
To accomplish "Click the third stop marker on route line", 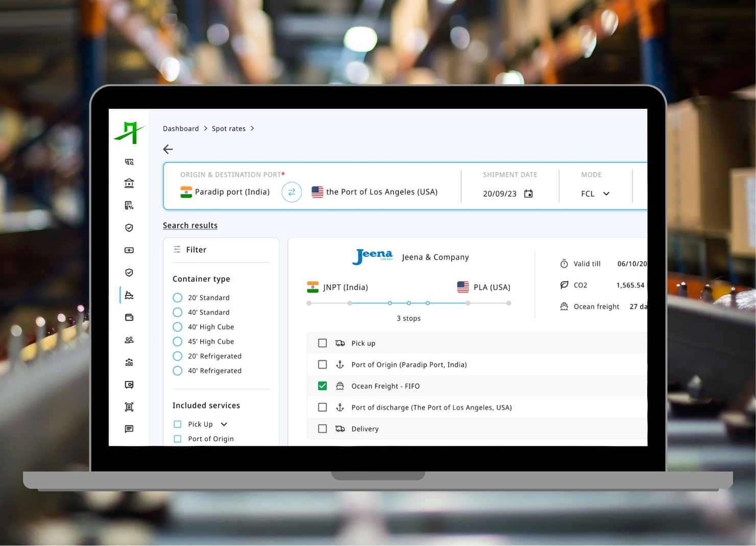I will pyautogui.click(x=428, y=303).
